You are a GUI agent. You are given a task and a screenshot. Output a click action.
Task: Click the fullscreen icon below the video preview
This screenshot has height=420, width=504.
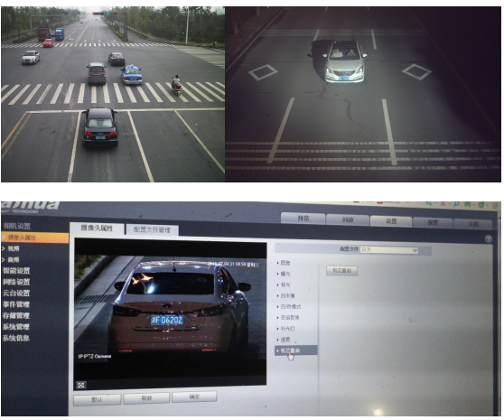(x=81, y=385)
